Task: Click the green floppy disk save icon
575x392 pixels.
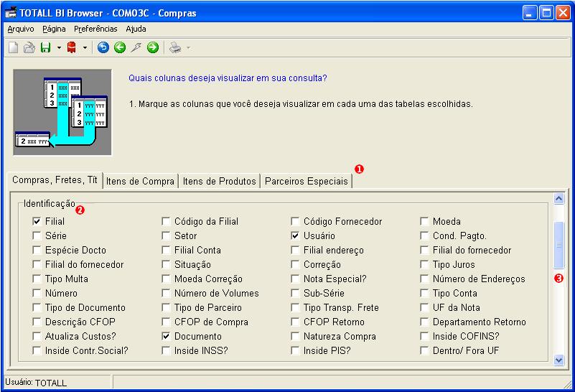Action: [x=45, y=47]
